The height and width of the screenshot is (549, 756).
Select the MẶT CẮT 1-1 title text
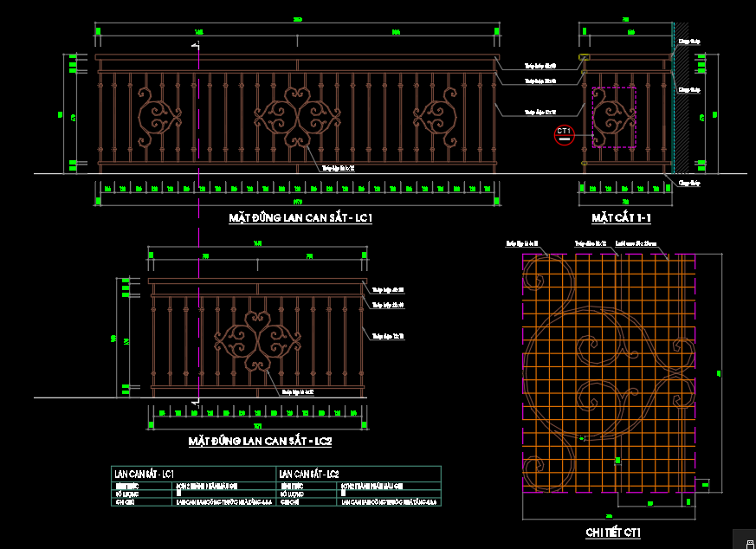pyautogui.click(x=620, y=218)
